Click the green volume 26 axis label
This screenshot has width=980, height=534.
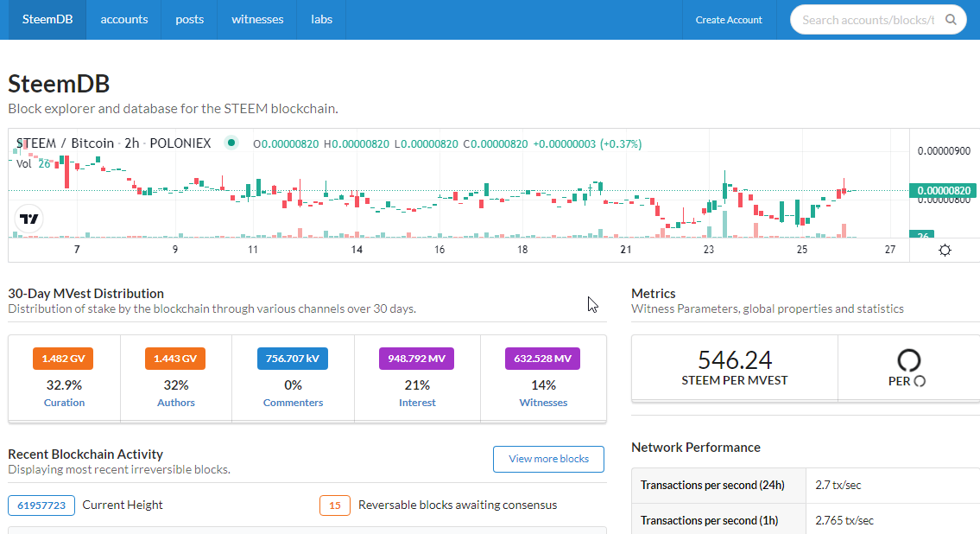coord(922,235)
